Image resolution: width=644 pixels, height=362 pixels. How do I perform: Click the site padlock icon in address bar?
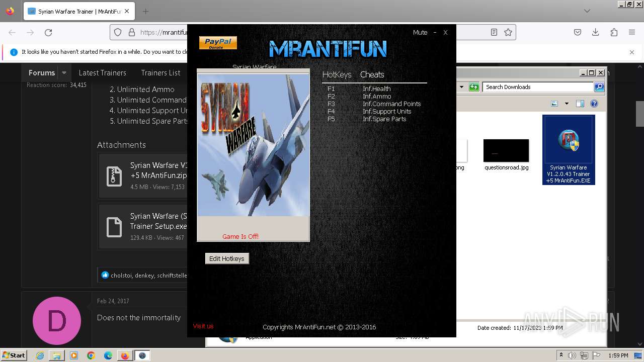point(131,32)
